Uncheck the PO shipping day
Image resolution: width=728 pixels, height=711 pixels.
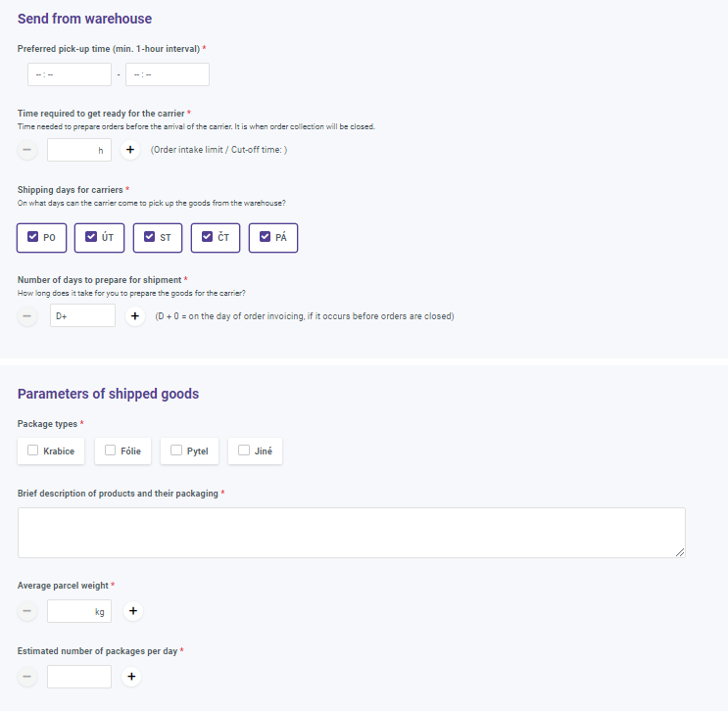(x=42, y=238)
